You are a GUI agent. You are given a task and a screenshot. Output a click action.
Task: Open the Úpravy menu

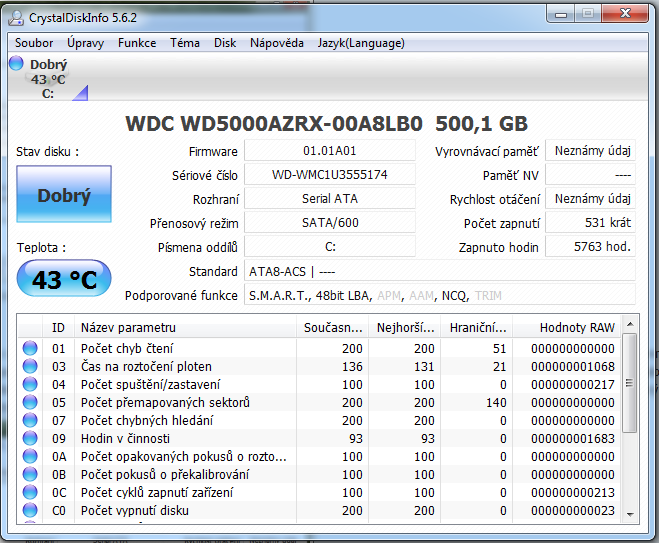pos(85,43)
